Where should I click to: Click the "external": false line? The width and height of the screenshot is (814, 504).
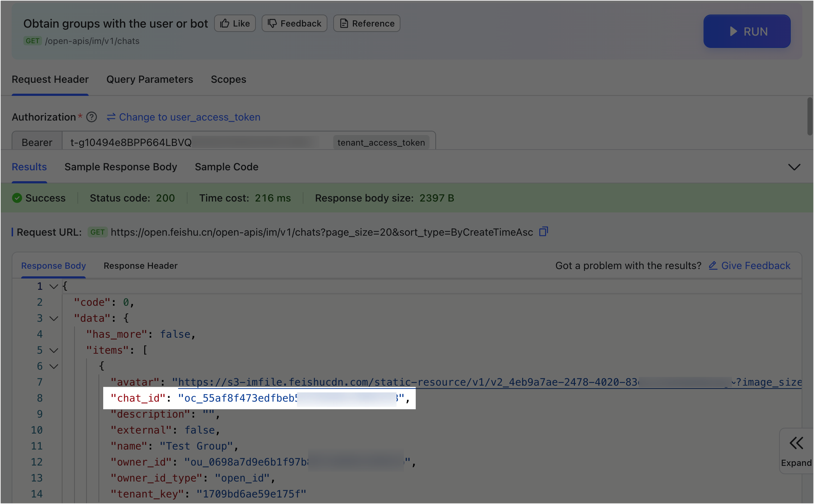(165, 430)
